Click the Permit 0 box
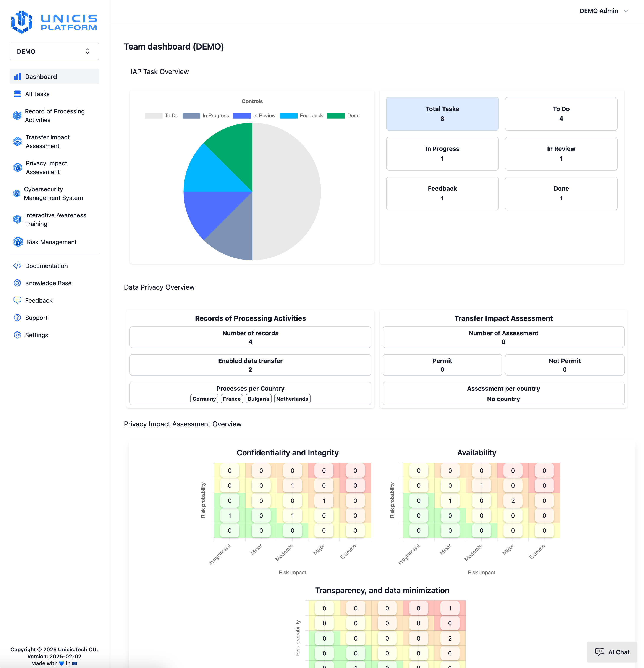Screen dimensions: 644x668 point(442,365)
